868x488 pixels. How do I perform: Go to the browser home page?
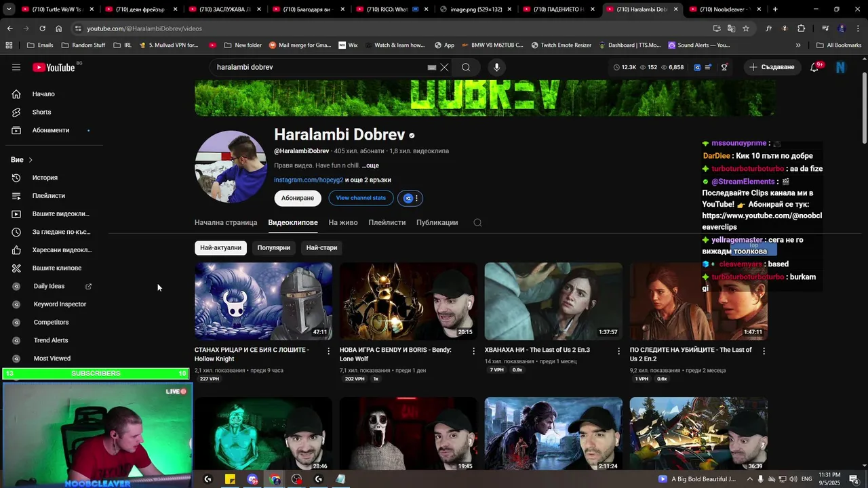(58, 28)
